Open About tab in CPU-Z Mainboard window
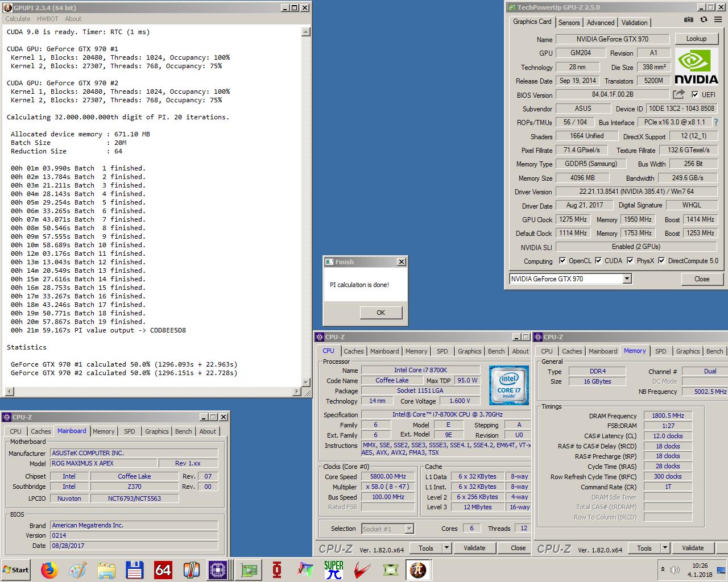This screenshot has width=728, height=582. 208,431
